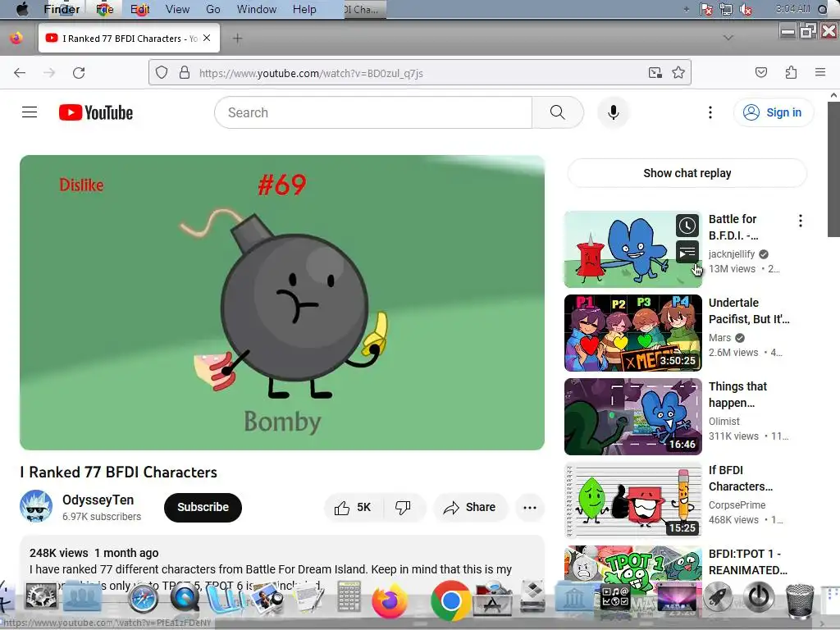Add Battle for B.F.D.I. to queue
This screenshot has height=630, width=840.
point(687,251)
